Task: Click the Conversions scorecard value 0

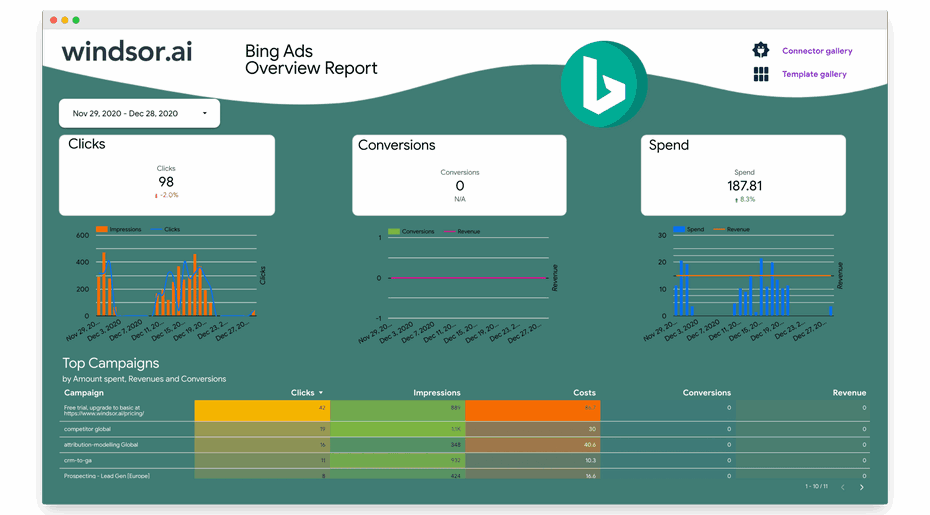Action: click(460, 186)
